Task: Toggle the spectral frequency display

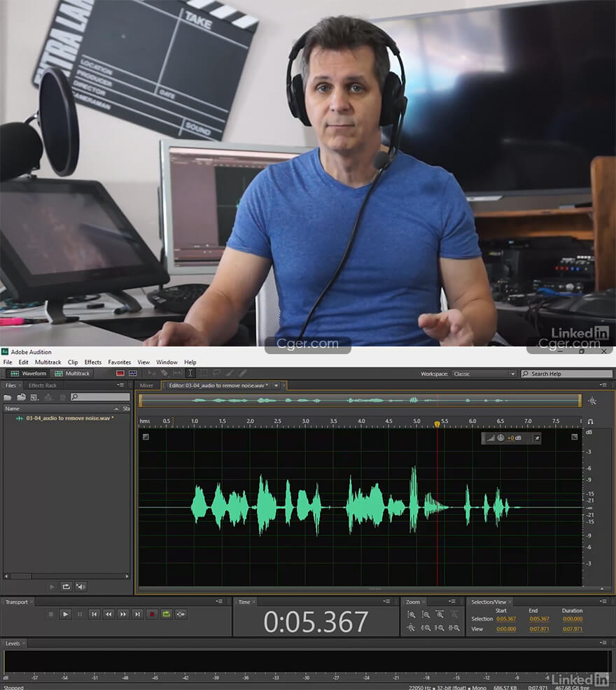Action: (x=120, y=373)
